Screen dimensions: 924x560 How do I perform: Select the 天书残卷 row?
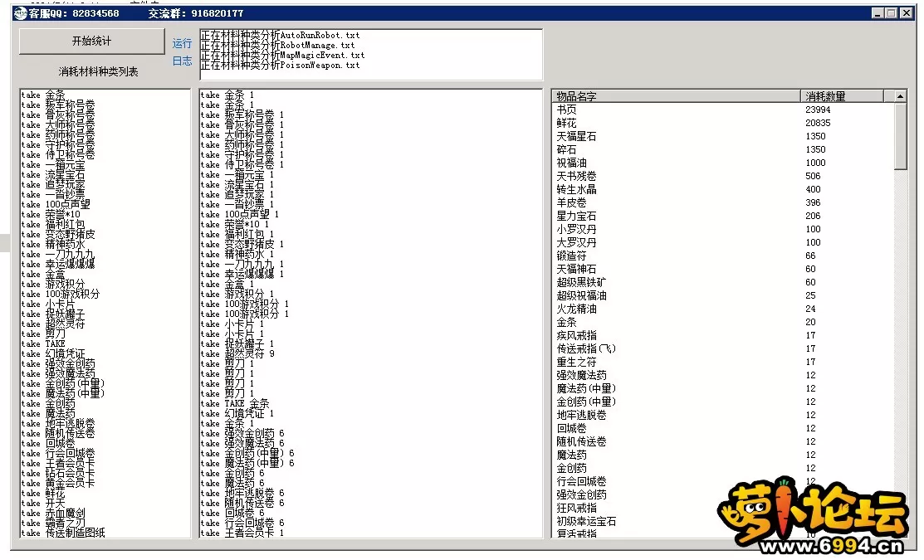pyautogui.click(x=722, y=176)
